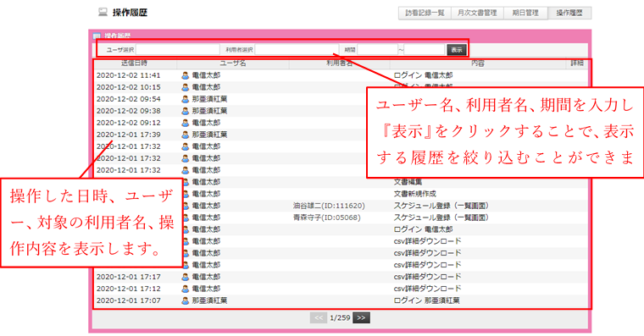The height and width of the screenshot is (336, 644).
Task: Click user icon in 11:41 row
Action: click(186, 75)
